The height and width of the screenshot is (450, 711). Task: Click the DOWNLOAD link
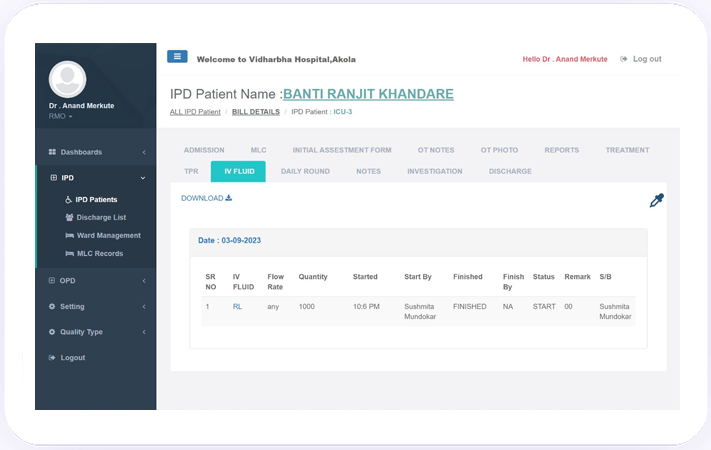point(206,198)
